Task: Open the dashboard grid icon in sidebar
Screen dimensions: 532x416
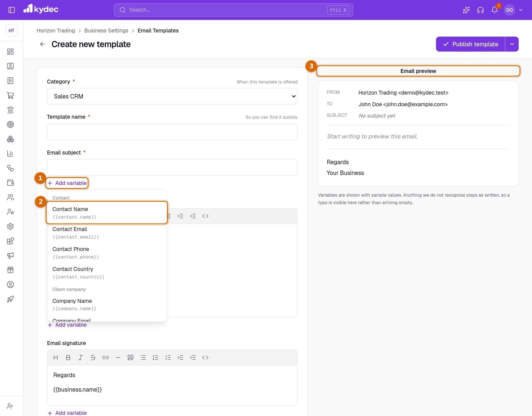Action: pyautogui.click(x=10, y=52)
